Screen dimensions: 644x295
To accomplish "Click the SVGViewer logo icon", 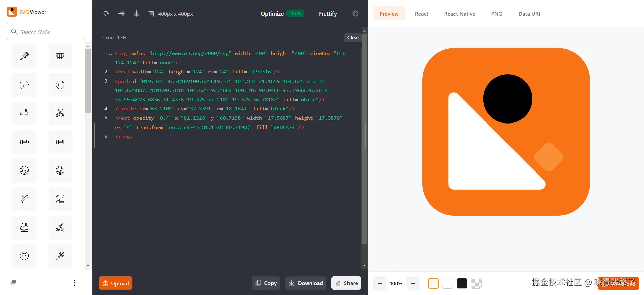I will point(12,12).
